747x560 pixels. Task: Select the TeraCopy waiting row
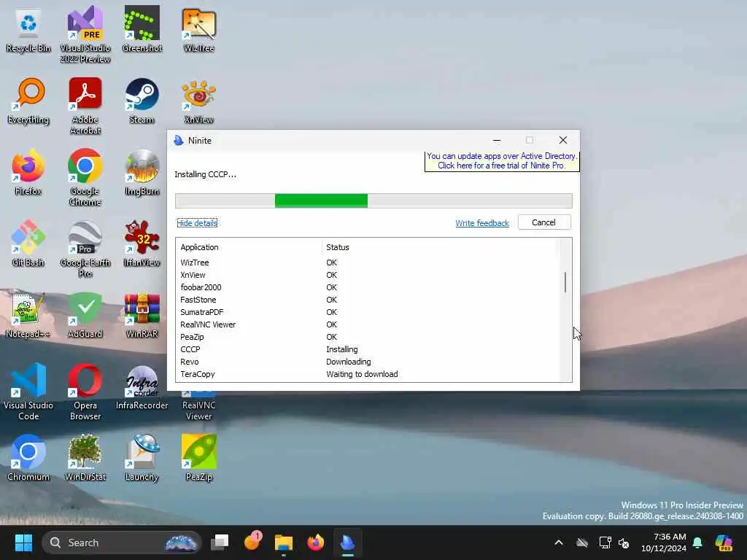pos(367,374)
